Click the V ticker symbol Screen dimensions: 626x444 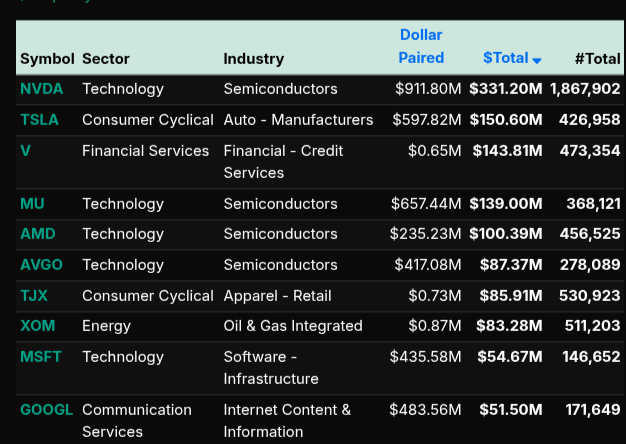coord(25,151)
